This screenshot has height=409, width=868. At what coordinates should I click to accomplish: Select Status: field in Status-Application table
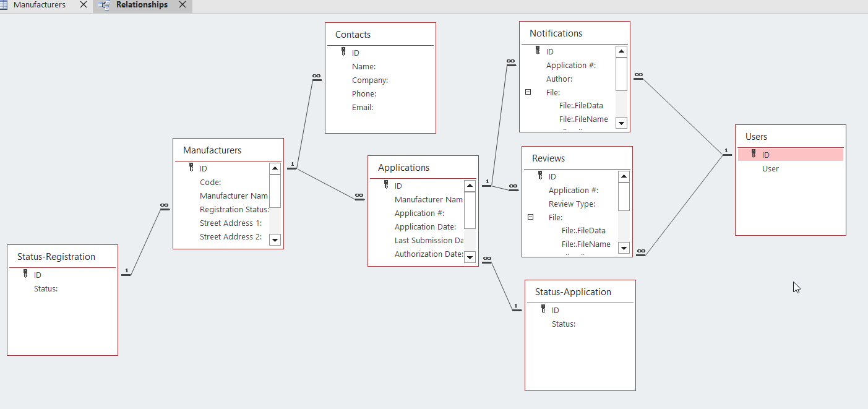(x=564, y=324)
